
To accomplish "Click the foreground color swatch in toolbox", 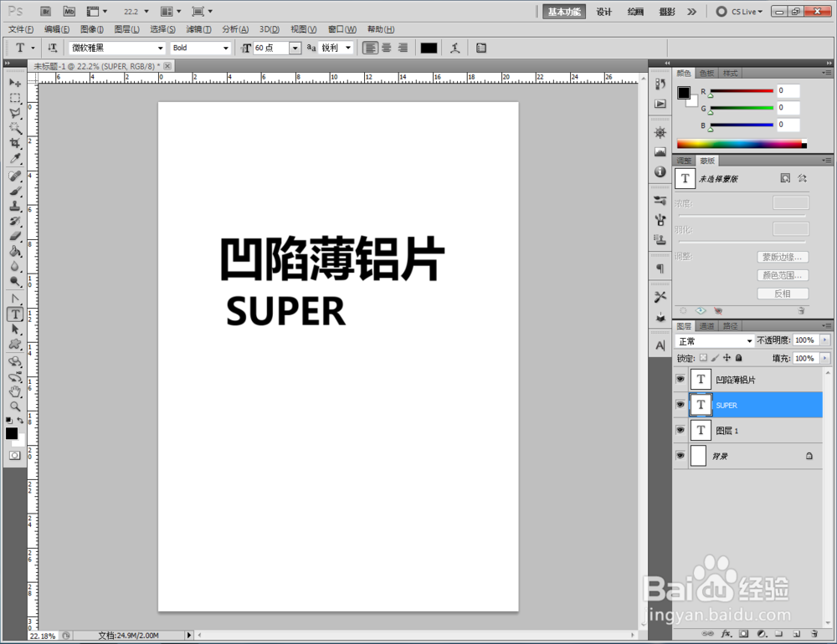I will [x=11, y=433].
